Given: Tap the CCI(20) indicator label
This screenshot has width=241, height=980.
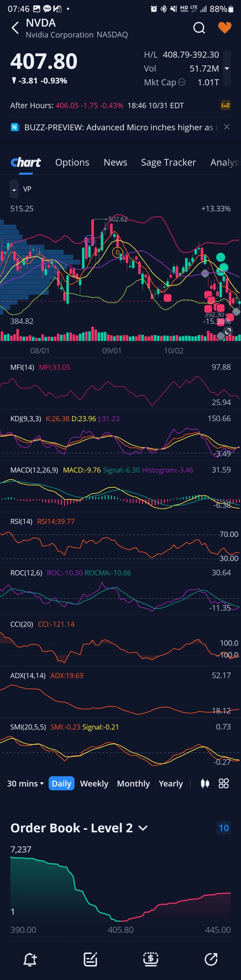Looking at the screenshot, I should point(22,624).
